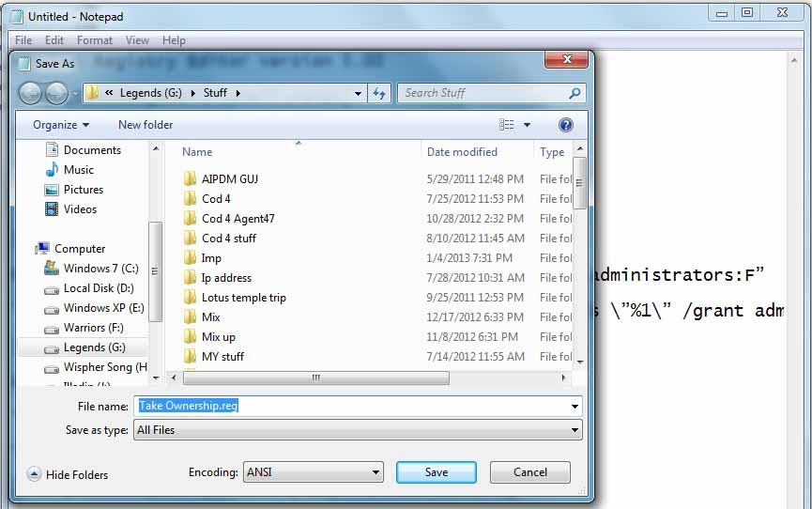Click the navigation pane vertical scrollbar
The width and height of the screenshot is (812, 509).
[x=155, y=270]
